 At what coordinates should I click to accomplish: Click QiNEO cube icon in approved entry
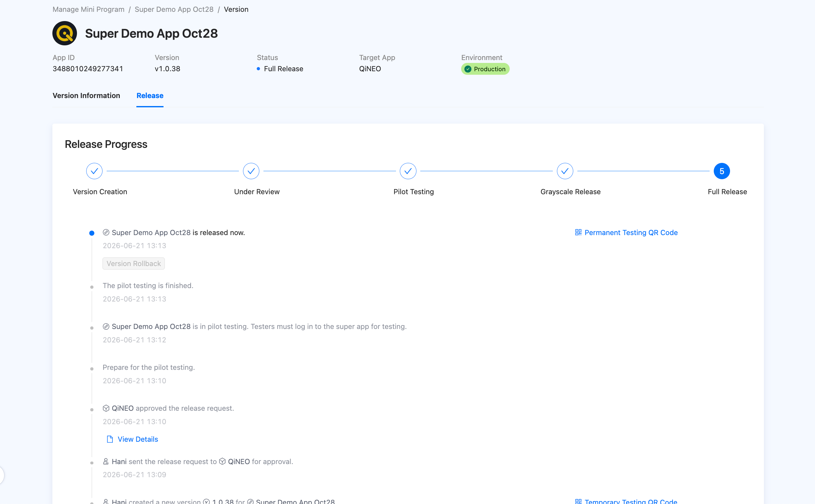pyautogui.click(x=106, y=408)
